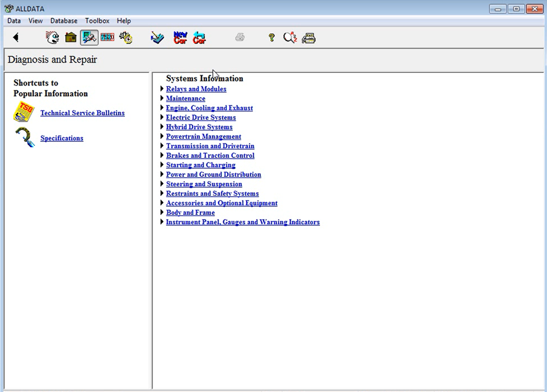This screenshot has width=547, height=392.
Task: Open the Help menu
Action: (x=124, y=20)
